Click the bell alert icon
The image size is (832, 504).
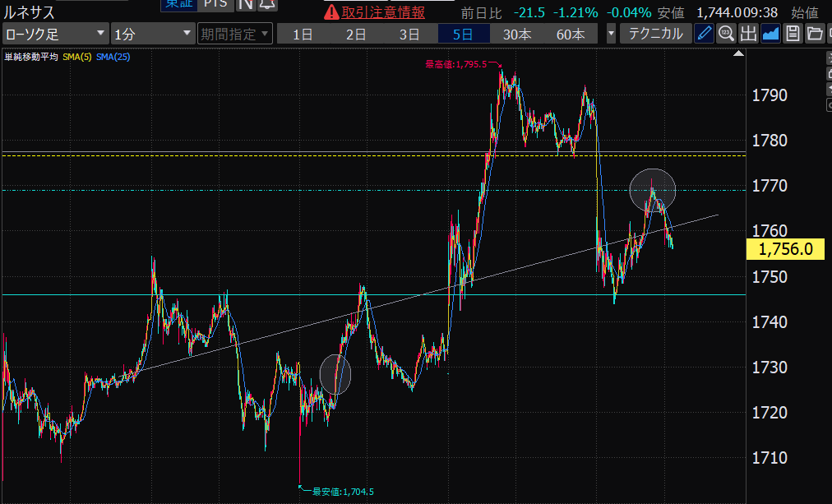[267, 5]
